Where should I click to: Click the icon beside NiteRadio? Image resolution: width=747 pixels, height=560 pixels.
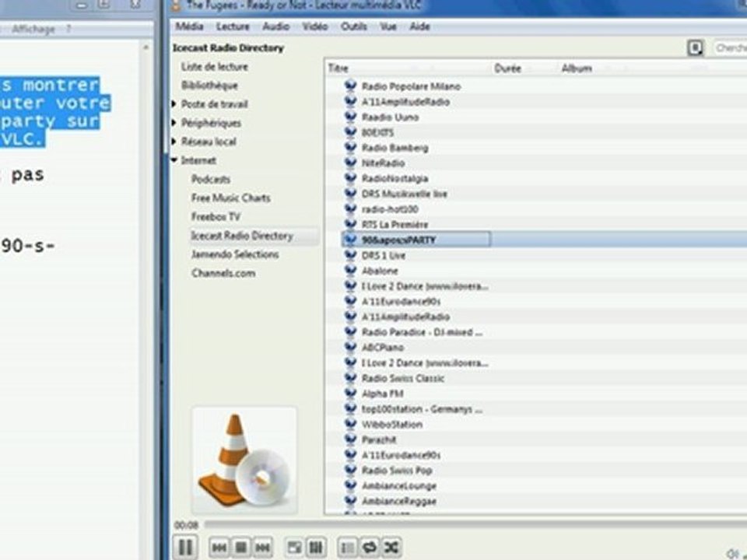pos(350,163)
